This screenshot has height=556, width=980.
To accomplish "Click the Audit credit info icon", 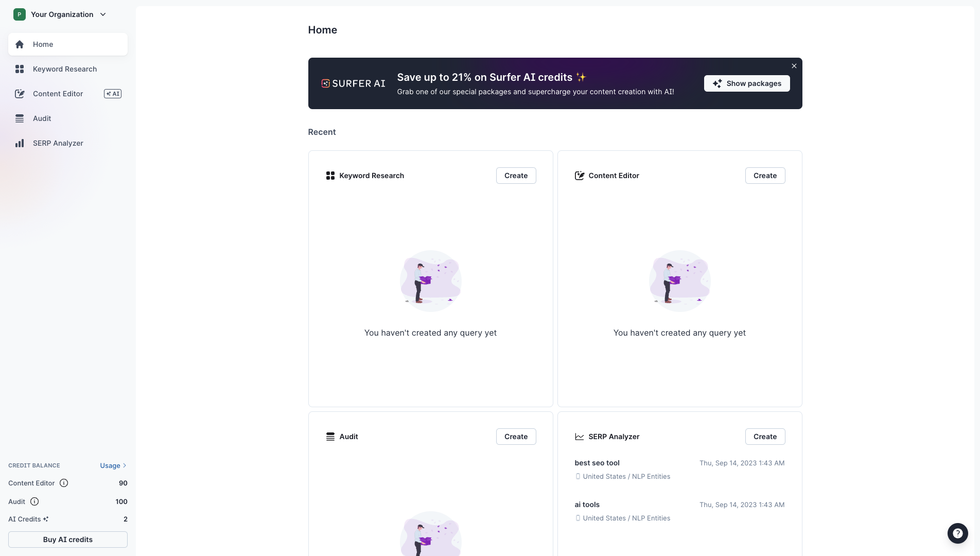I will tap(34, 501).
